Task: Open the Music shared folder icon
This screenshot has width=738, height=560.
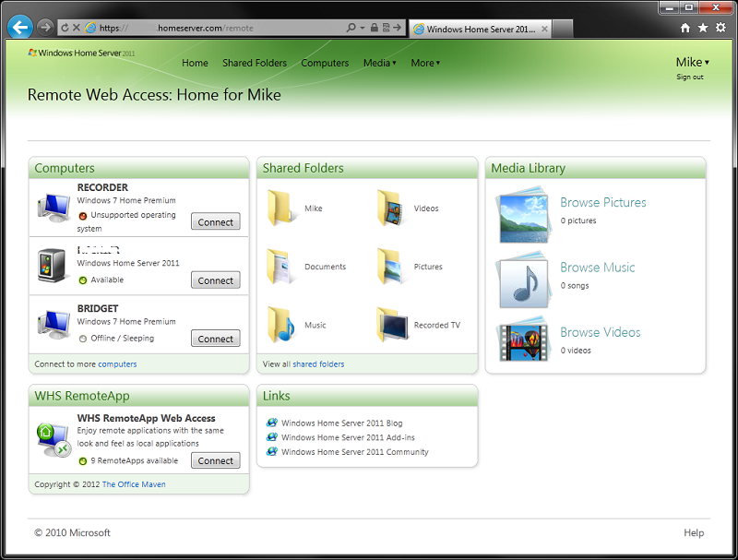Action: tap(281, 325)
